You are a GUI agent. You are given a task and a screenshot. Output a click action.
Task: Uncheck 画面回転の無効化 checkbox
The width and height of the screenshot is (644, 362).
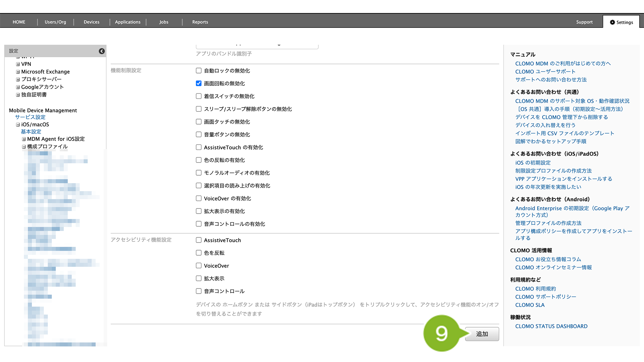198,83
